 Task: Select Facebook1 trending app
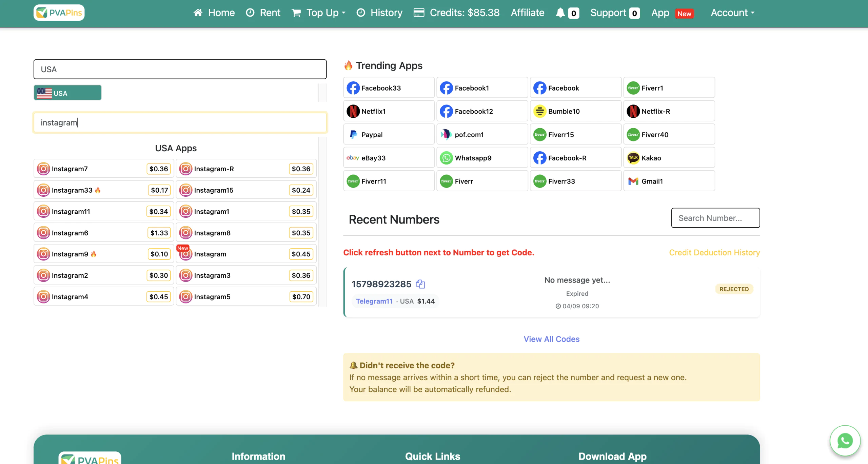pyautogui.click(x=482, y=88)
